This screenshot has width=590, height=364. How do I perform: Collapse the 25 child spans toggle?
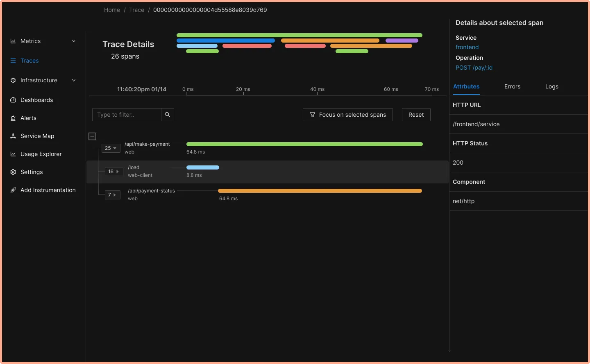click(x=111, y=148)
